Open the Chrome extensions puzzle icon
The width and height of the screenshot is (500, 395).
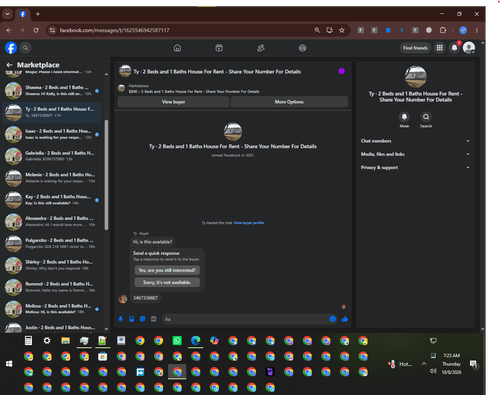tap(443, 30)
